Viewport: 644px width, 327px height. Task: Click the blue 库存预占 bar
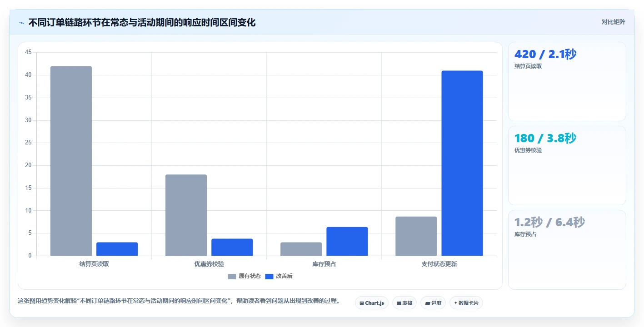(x=347, y=241)
